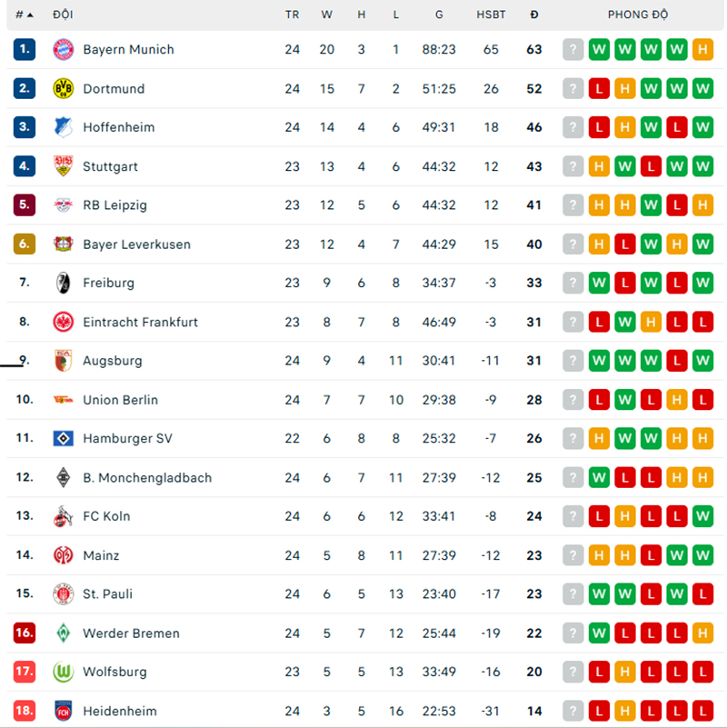Viewport: 727px width, 728px height.
Task: Click Heidenheim's gray question mark badge
Action: tap(573, 712)
